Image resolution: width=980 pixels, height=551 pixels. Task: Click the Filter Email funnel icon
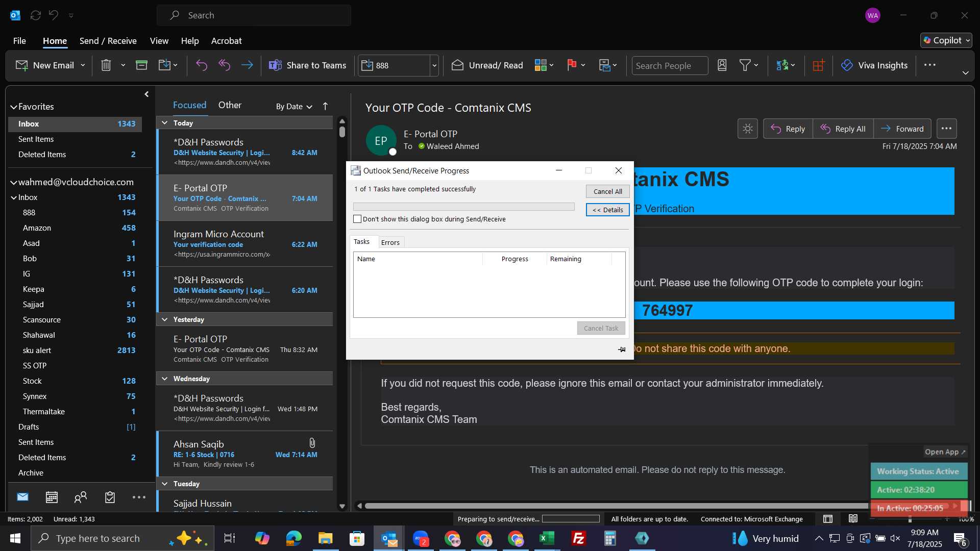tap(745, 65)
